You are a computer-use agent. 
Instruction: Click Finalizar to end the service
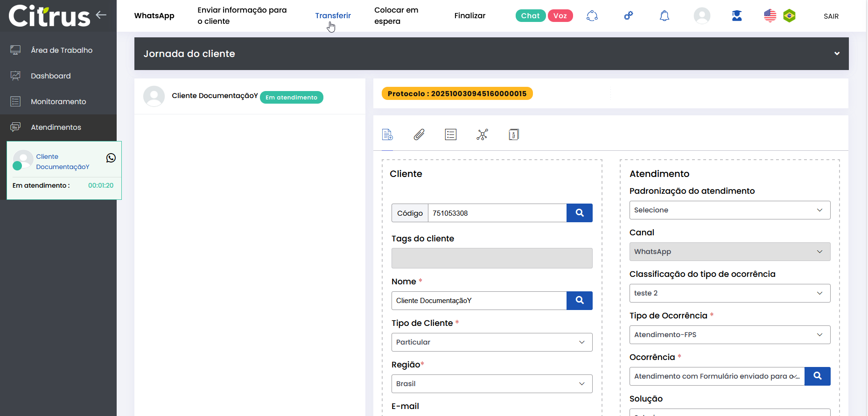pyautogui.click(x=469, y=16)
